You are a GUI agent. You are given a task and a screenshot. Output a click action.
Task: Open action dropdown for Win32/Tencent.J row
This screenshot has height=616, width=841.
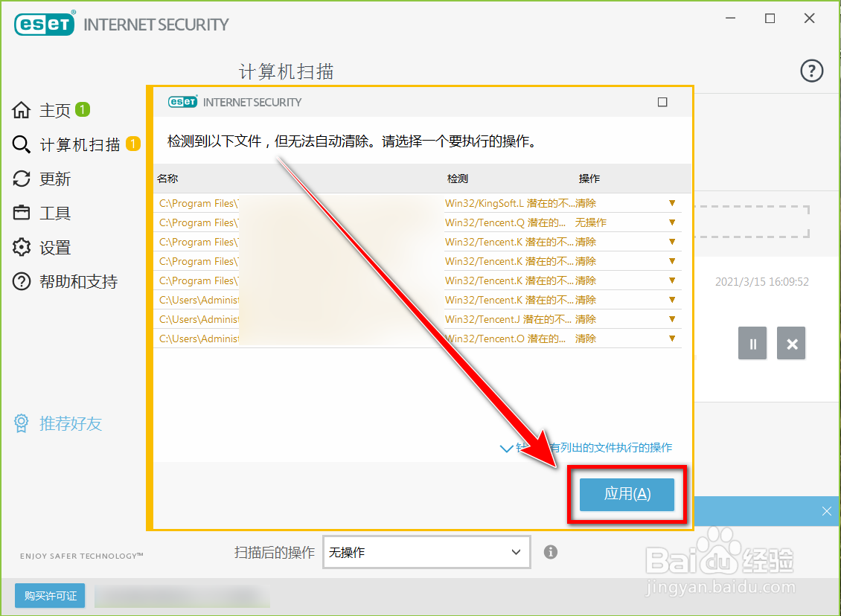tap(672, 319)
